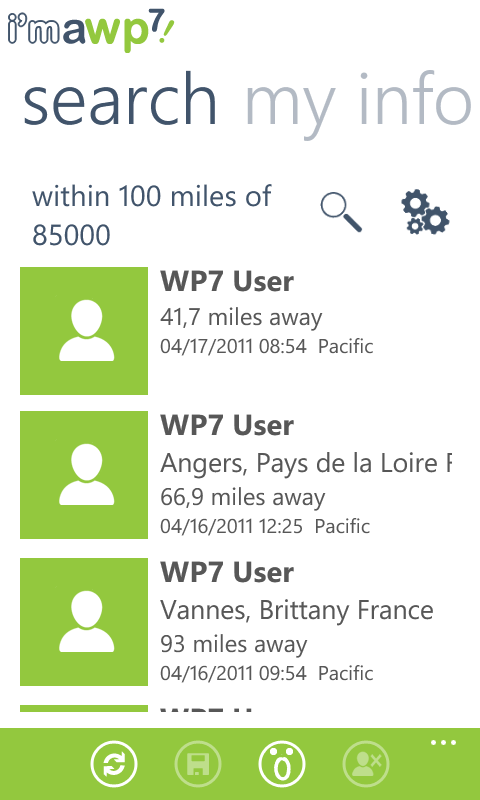This screenshot has width=480, height=800.
Task: Tap avatar of user 41,7 miles away
Action: (84, 331)
